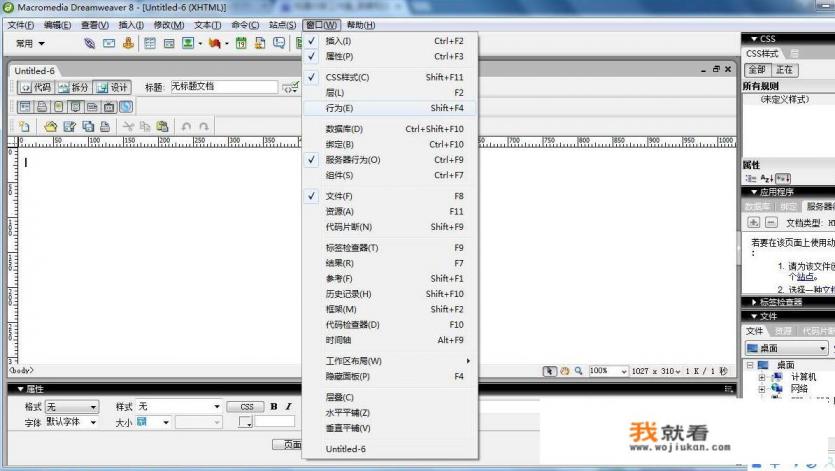Image resolution: width=835 pixels, height=471 pixels.
Task: Open the 帮助(H) menu
Action: click(x=361, y=25)
